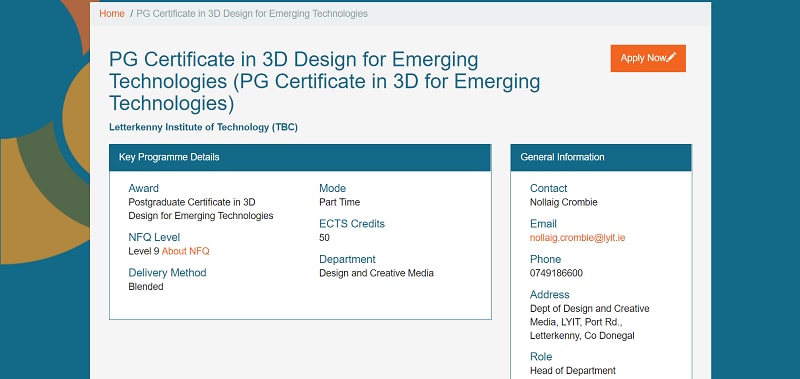Click the name Nollaig Crombie

click(x=564, y=202)
